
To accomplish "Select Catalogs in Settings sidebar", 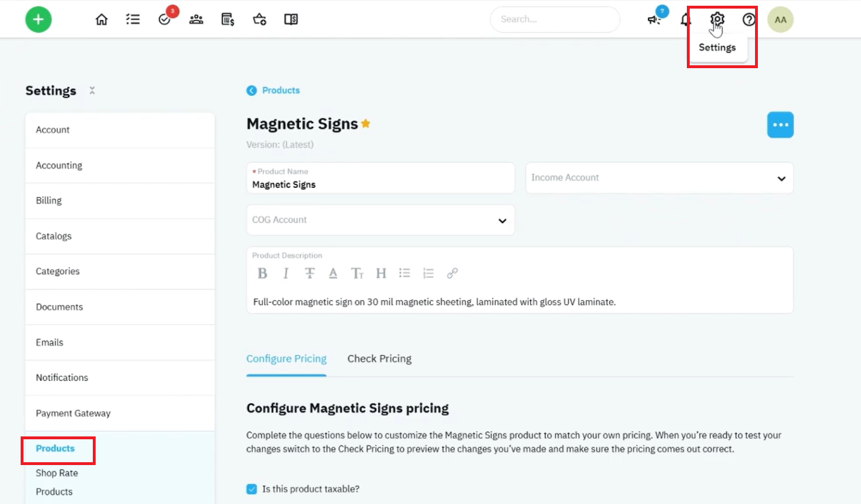I will (x=120, y=236).
